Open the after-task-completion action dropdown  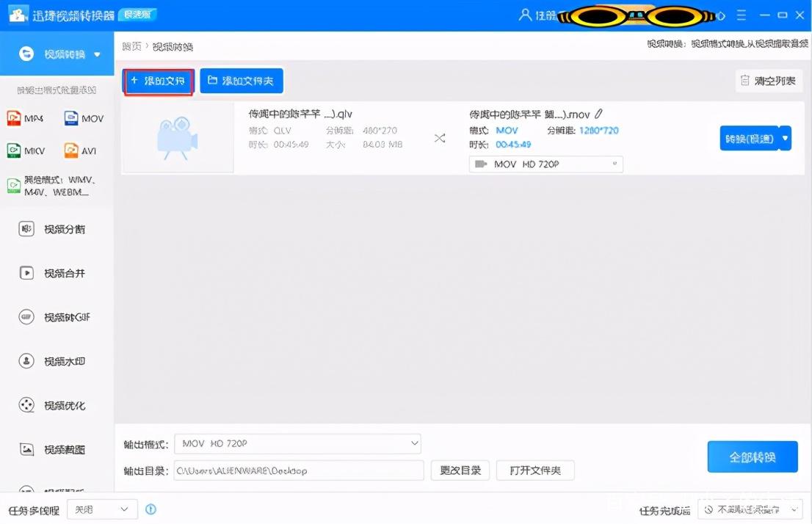click(750, 509)
